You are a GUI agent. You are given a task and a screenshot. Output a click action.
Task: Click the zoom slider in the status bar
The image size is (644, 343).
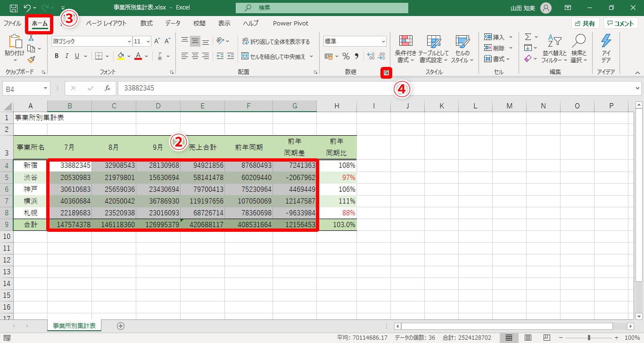tap(589, 338)
